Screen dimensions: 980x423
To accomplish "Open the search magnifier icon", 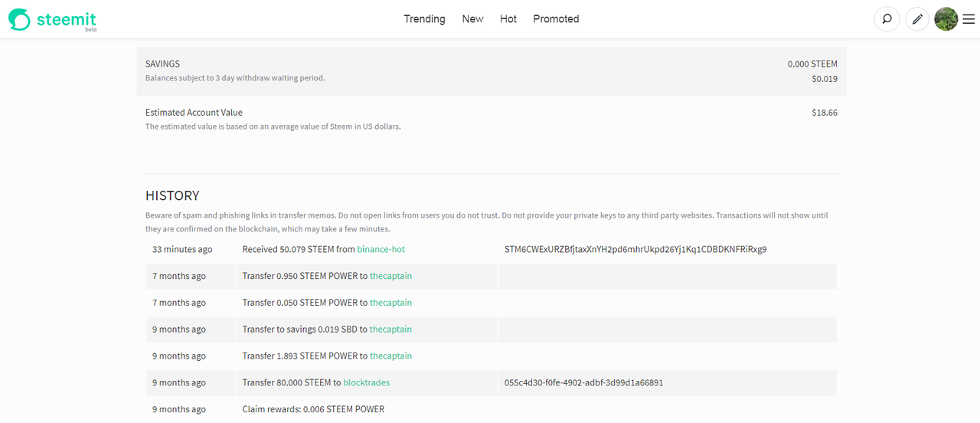I will coord(887,19).
